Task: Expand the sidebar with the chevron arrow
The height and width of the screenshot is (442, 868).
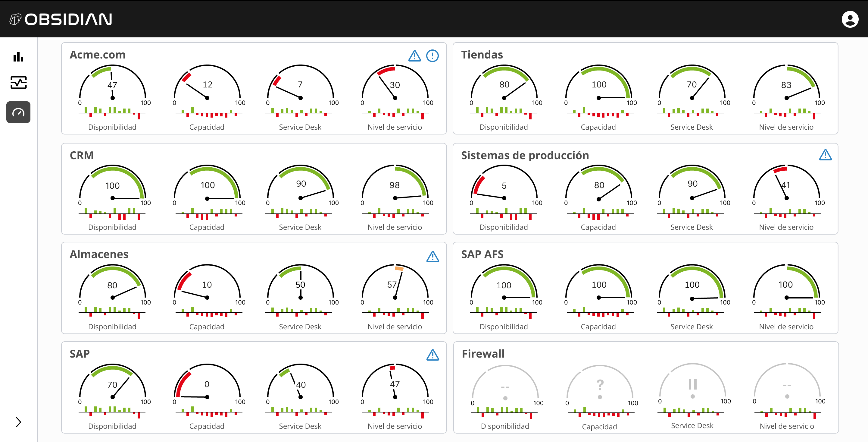Action: (18, 422)
